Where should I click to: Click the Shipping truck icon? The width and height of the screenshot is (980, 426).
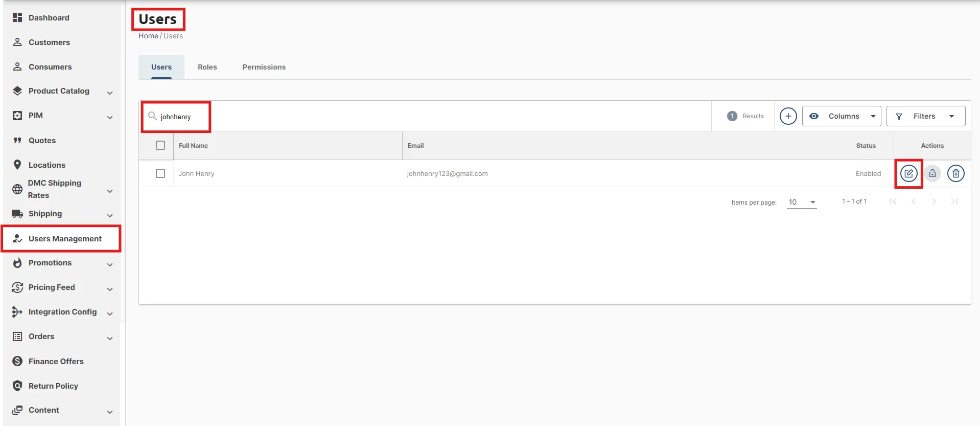point(17,214)
